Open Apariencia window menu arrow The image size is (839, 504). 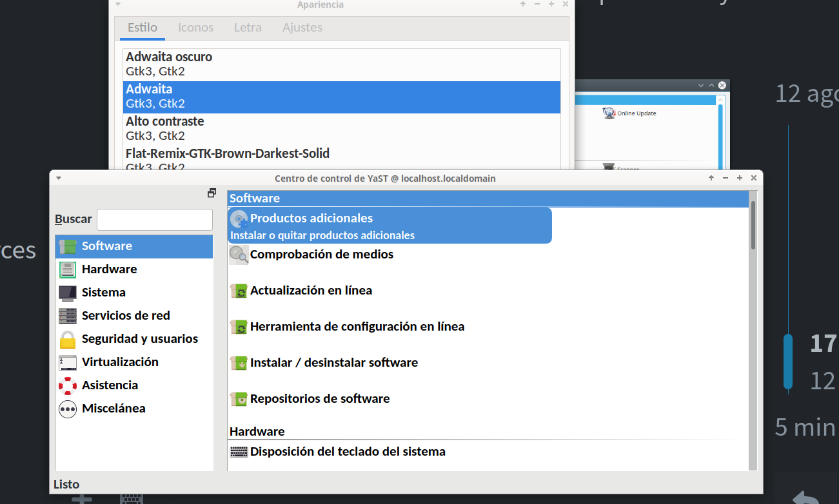[118, 5]
